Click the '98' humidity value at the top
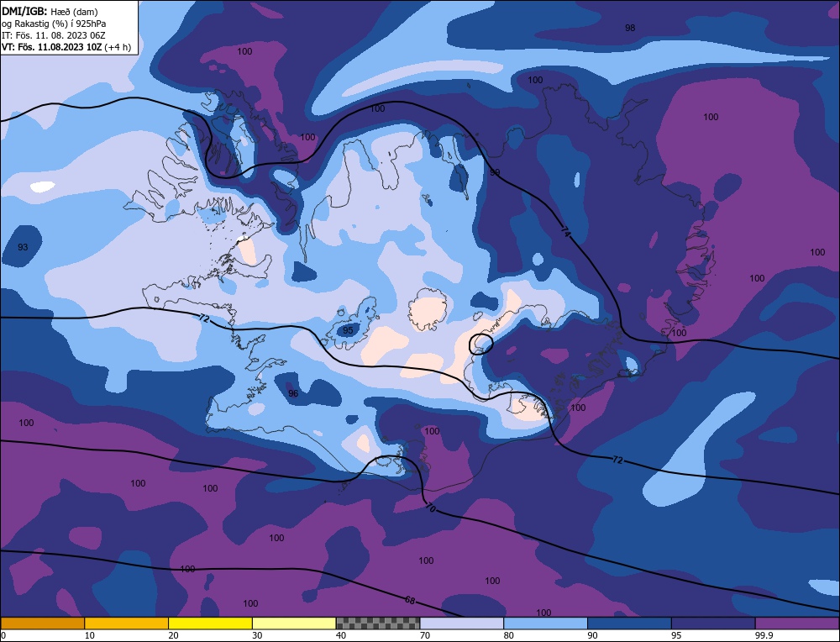 pos(630,28)
